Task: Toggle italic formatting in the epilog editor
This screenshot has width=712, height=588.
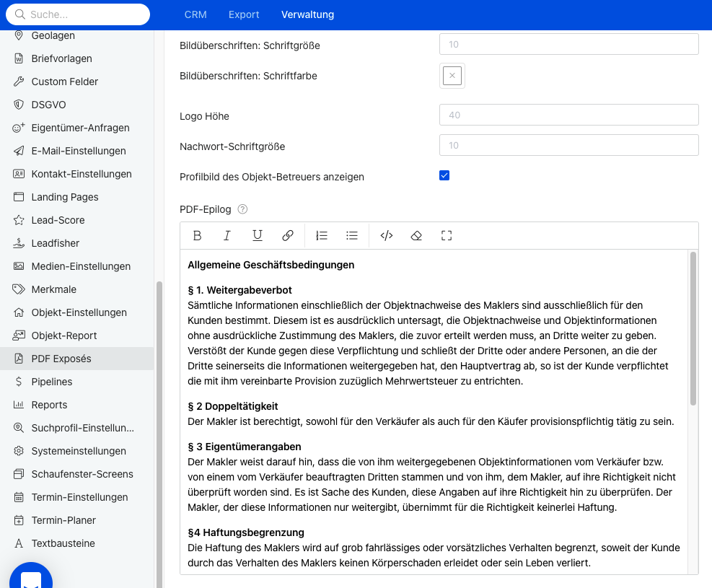Action: click(227, 236)
